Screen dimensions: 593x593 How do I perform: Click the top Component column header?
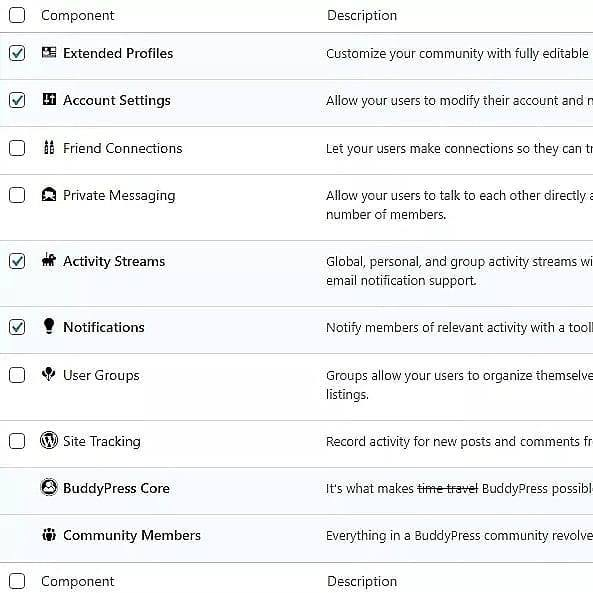click(x=78, y=16)
